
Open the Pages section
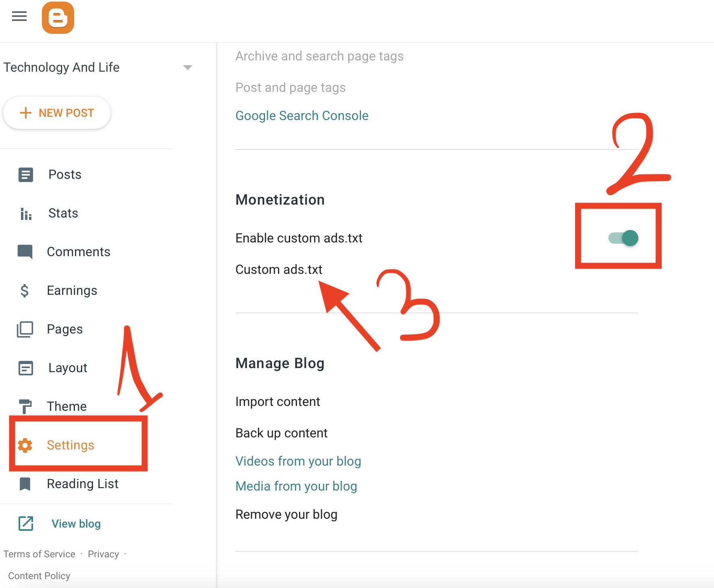coord(64,329)
